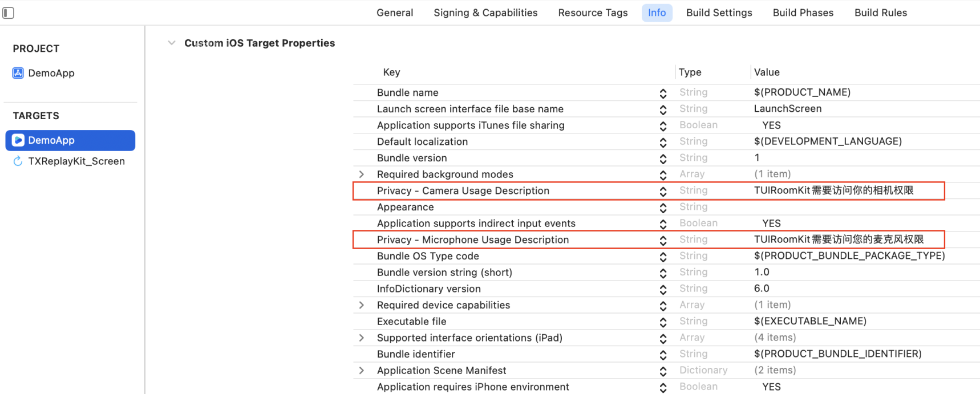
Task: Expand Application Scene Manifest dictionary
Action: [x=362, y=371]
